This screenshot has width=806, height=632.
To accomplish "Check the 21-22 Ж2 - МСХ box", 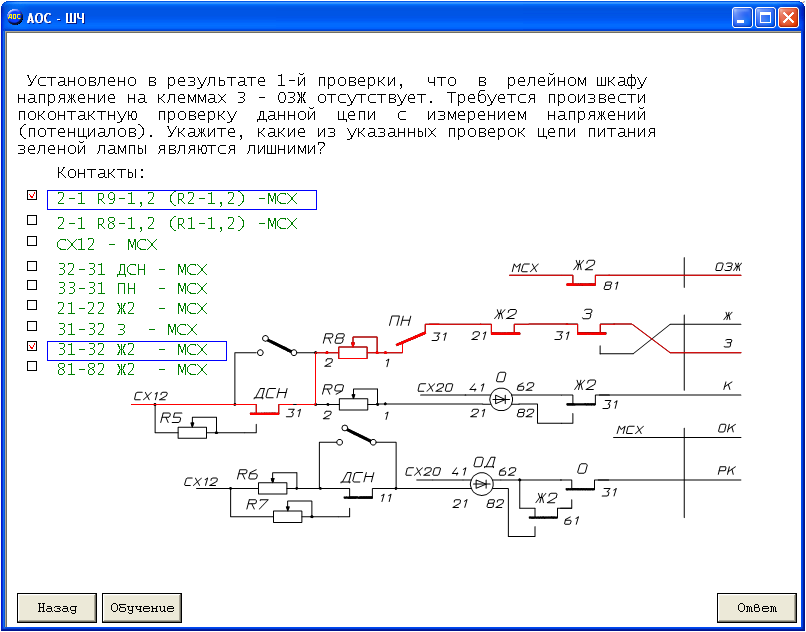I will pos(32,306).
